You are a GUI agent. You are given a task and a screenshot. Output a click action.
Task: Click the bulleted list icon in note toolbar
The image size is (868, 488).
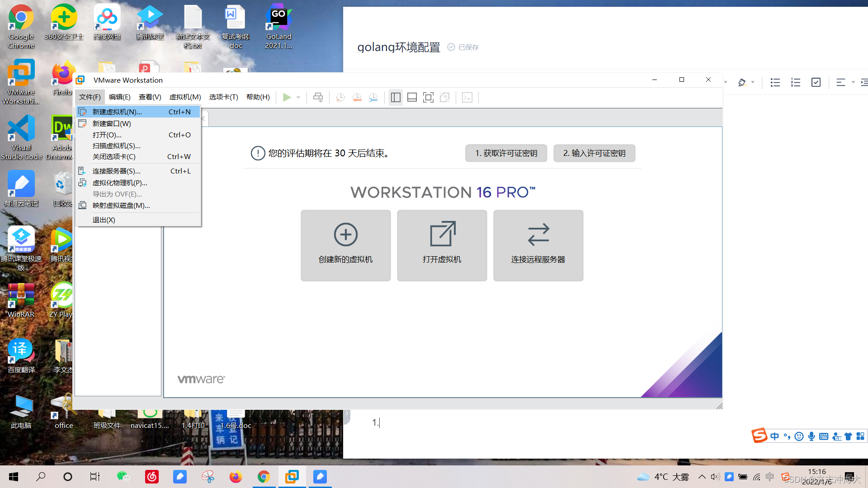pos(775,82)
